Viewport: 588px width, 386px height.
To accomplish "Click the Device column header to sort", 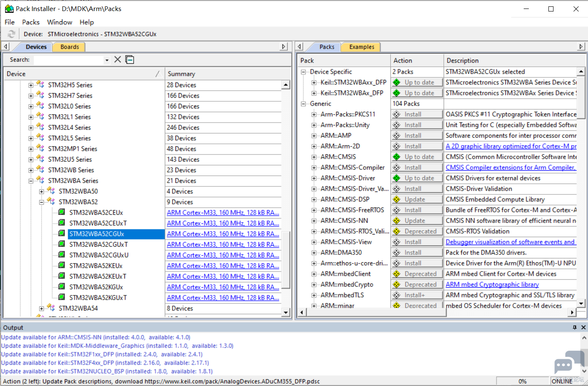I will (x=84, y=74).
